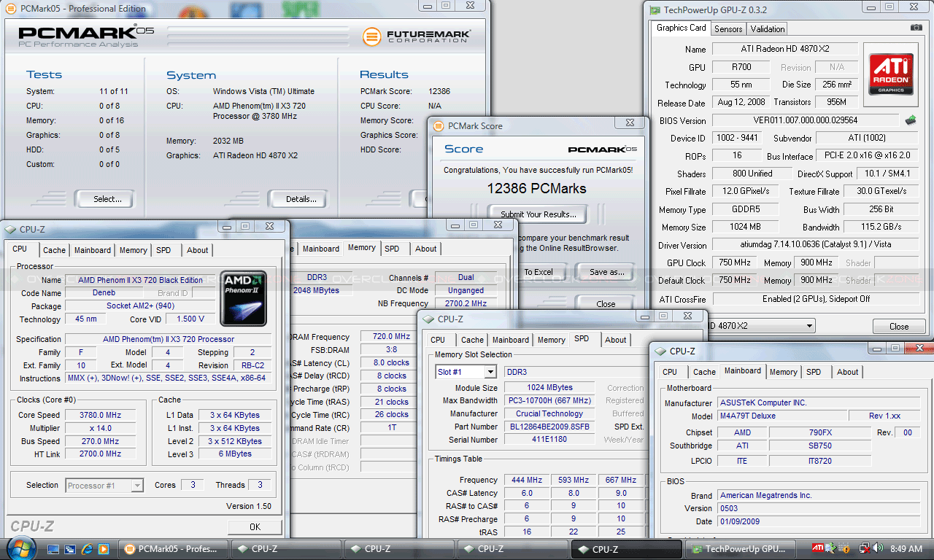Image resolution: width=934 pixels, height=560 pixels.
Task: Click the Show Desktop quick launch icon
Action: (53, 548)
